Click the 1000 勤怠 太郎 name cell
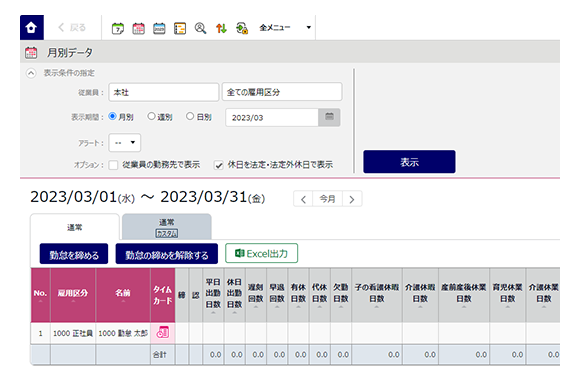Screen dimensions: 580x384 tap(123, 333)
